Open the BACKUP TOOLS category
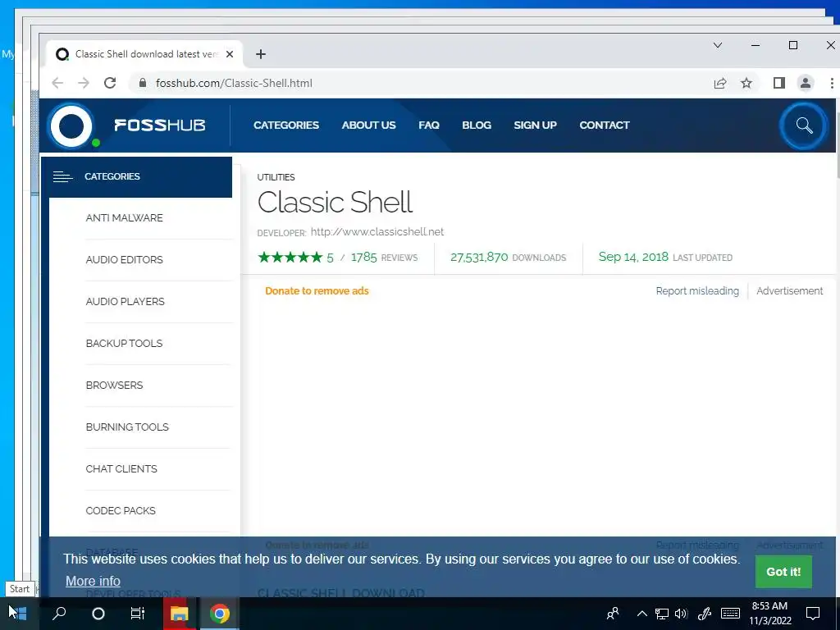 [x=125, y=344]
